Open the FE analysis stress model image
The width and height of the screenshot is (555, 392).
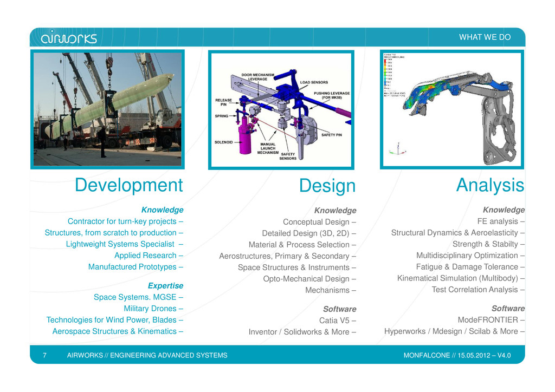(451, 109)
